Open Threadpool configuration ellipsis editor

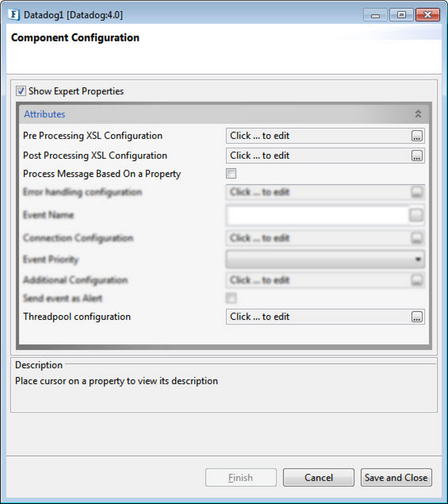pyautogui.click(x=417, y=317)
